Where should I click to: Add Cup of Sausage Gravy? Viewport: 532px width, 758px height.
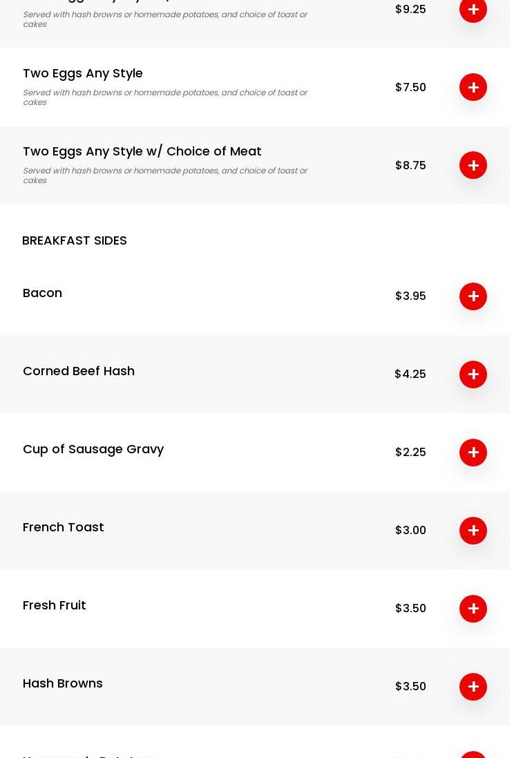(473, 453)
